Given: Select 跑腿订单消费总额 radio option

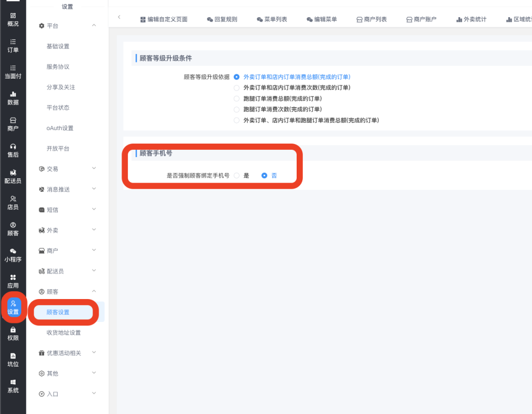Looking at the screenshot, I should [x=237, y=99].
